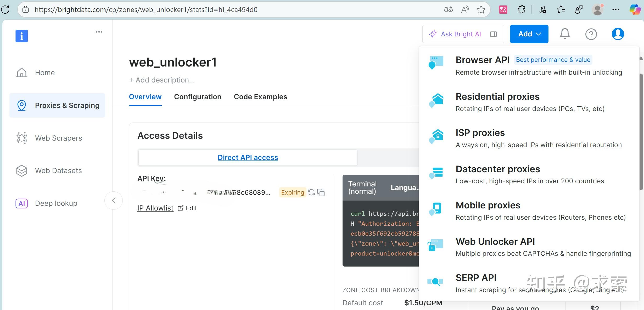The width and height of the screenshot is (644, 310).
Task: Click the dropdown panel vertical scrollbar
Action: pyautogui.click(x=641, y=131)
